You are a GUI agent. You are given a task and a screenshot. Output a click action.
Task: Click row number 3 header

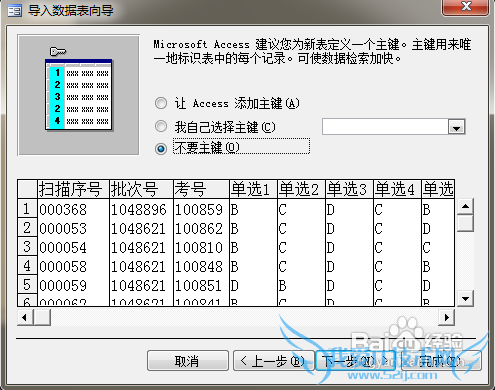click(x=27, y=247)
